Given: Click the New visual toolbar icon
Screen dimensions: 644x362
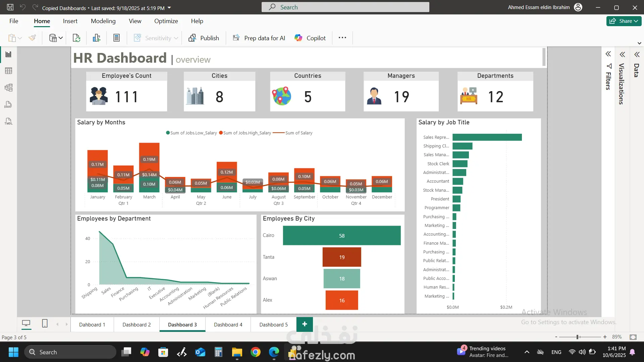Looking at the screenshot, I should point(97,38).
